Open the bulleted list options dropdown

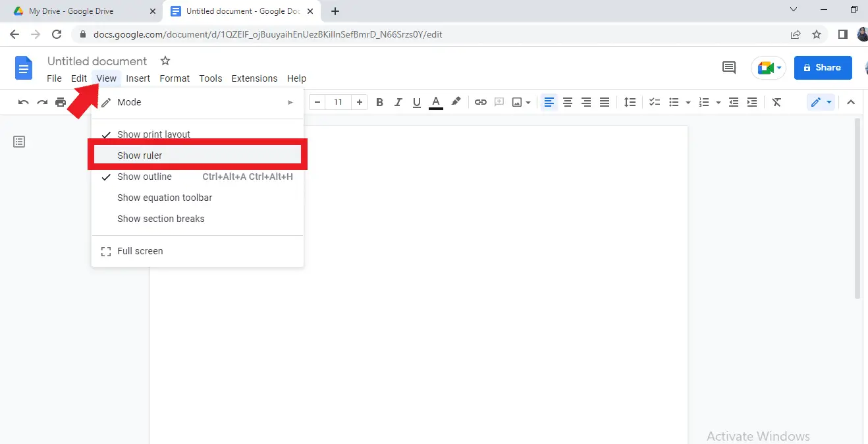point(688,102)
